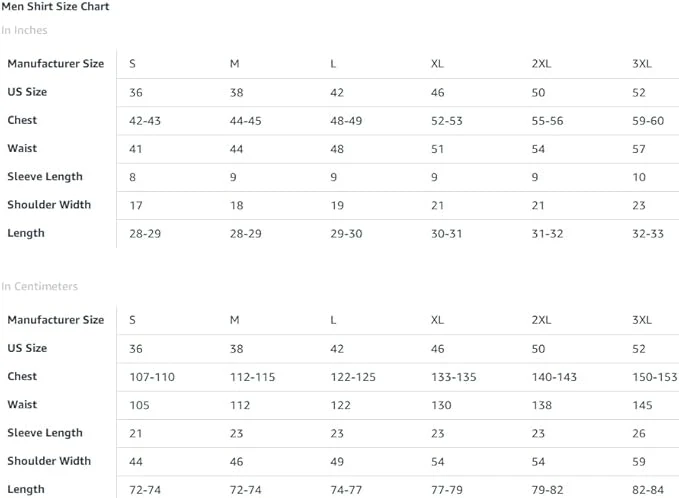Click shoulder width value 17 cell
The width and height of the screenshot is (679, 498).
[136, 205]
